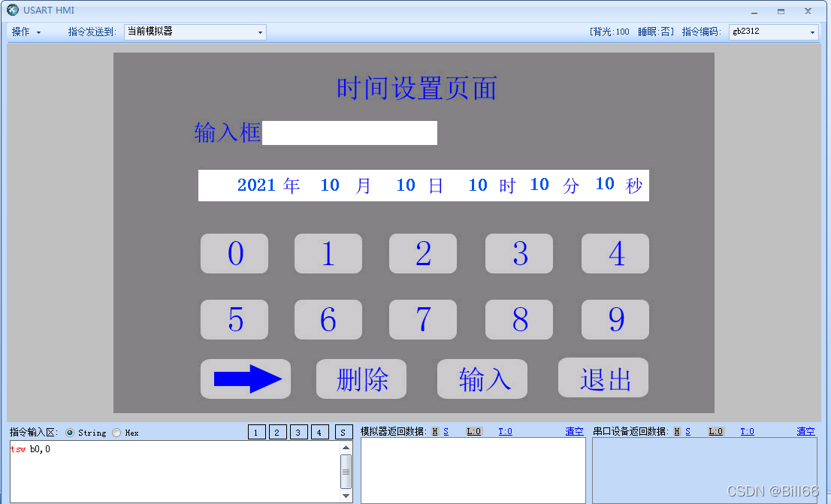This screenshot has width=831, height=504.
Task: Select the seconds value 10 before 秒
Action: coord(605,184)
